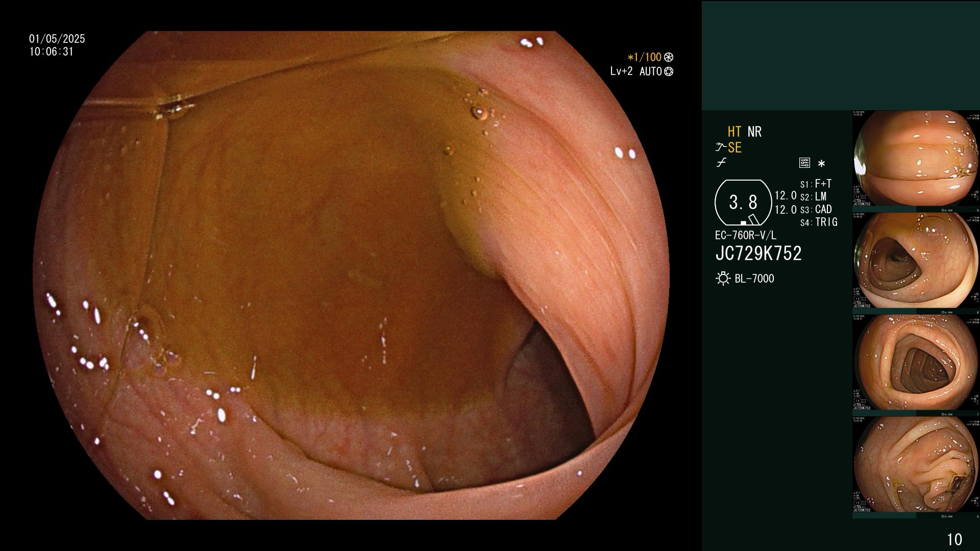Click the shutter icon beside *1/100
The height and width of the screenshot is (551, 980).
click(669, 57)
